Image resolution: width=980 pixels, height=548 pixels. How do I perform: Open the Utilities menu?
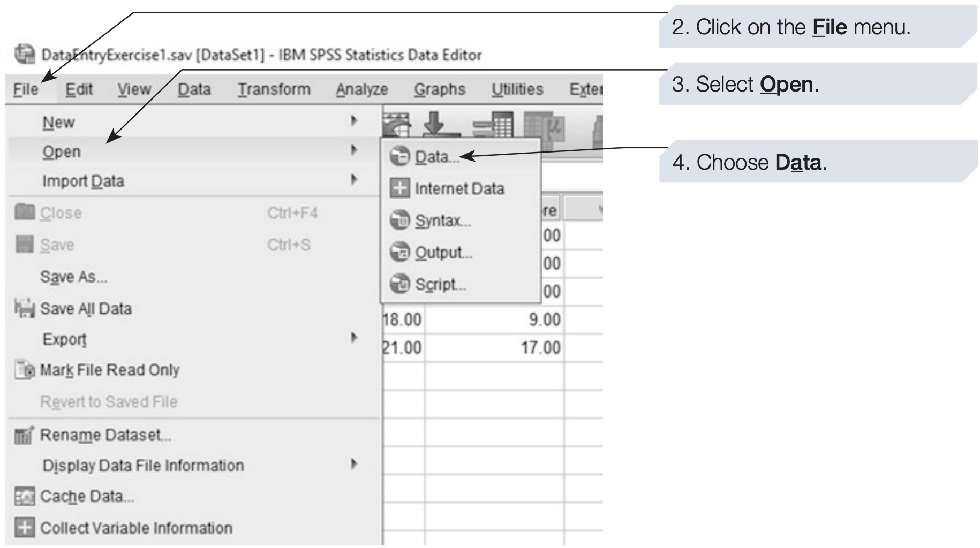[x=517, y=89]
